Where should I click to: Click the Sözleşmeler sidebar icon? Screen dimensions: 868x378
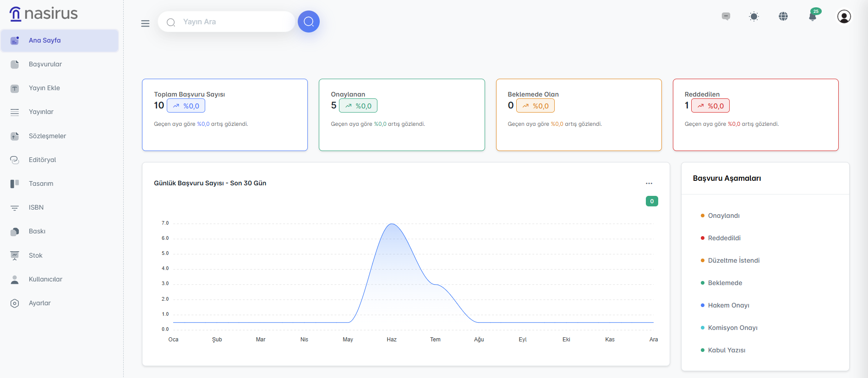(x=15, y=136)
